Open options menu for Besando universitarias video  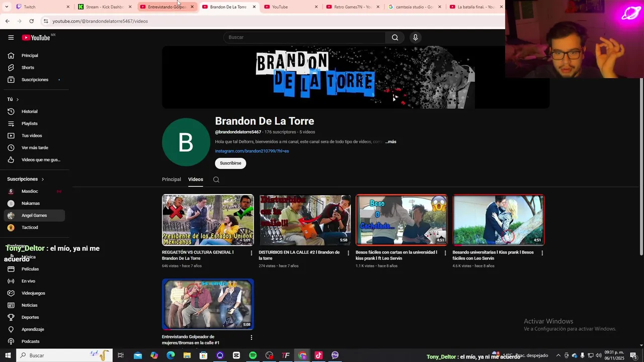(542, 253)
